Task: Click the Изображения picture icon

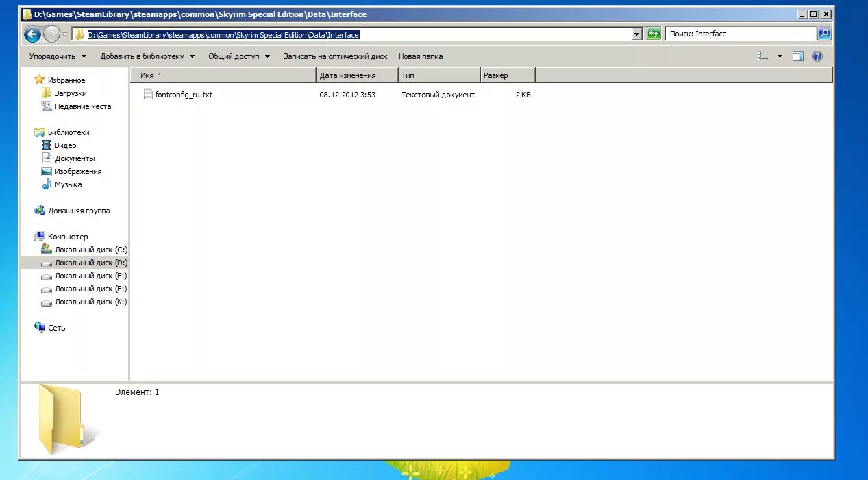Action: (x=47, y=171)
